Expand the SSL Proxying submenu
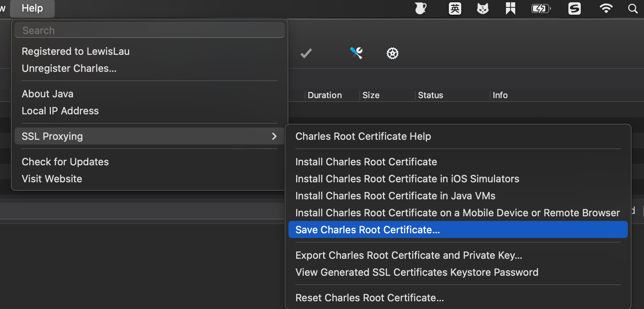Screen dimensions: 644x309 pos(150,136)
